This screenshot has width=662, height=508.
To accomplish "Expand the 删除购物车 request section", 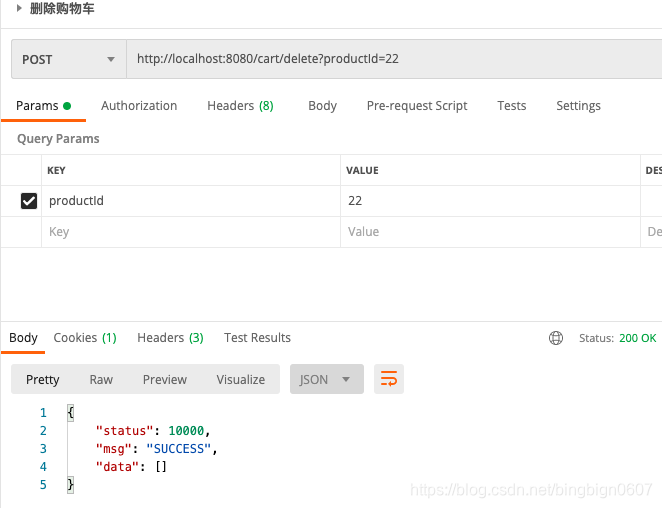I will [19, 8].
